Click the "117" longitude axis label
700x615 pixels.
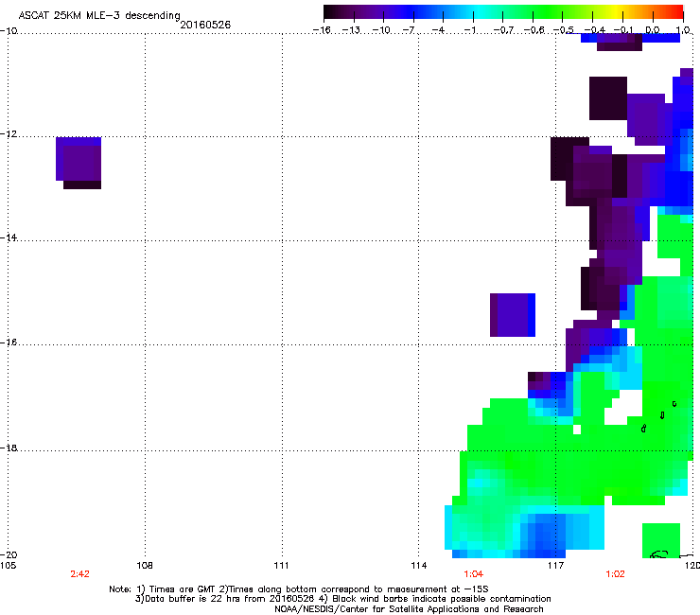(556, 566)
